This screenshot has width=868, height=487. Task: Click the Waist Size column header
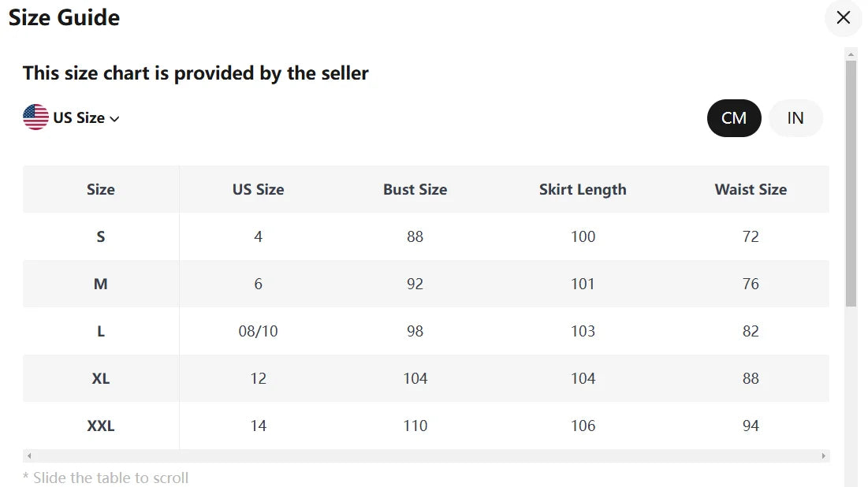[750, 189]
